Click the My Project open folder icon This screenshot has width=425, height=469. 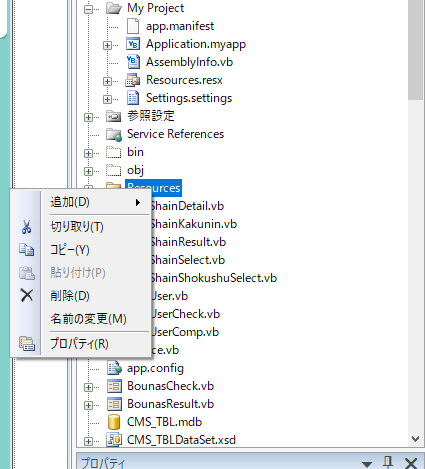114,8
